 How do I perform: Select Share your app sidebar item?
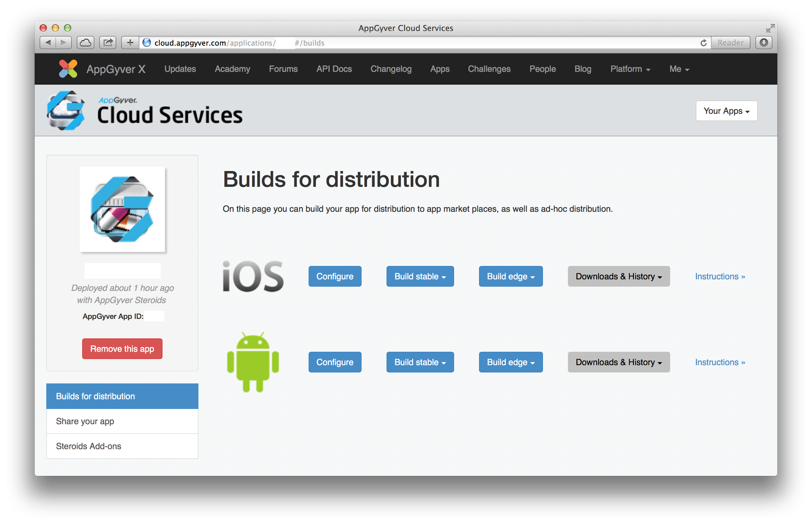(x=122, y=421)
